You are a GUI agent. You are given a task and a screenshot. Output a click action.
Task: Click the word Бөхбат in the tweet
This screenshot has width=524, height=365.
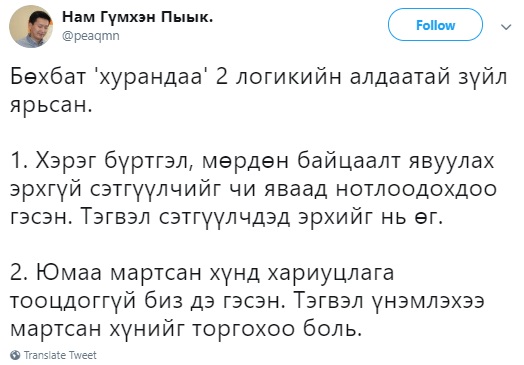point(48,77)
